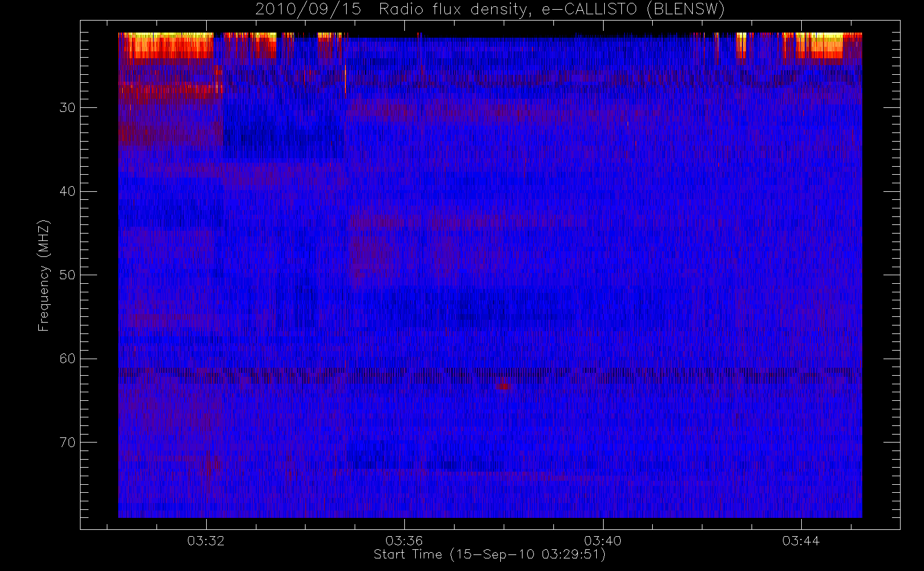
Task: Click the time tick label "03:32"
Action: [x=206, y=541]
